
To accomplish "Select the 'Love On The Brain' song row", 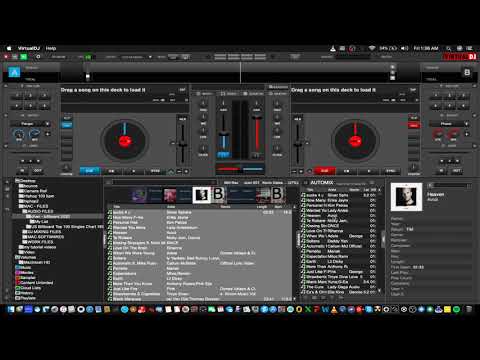I will (199, 248).
